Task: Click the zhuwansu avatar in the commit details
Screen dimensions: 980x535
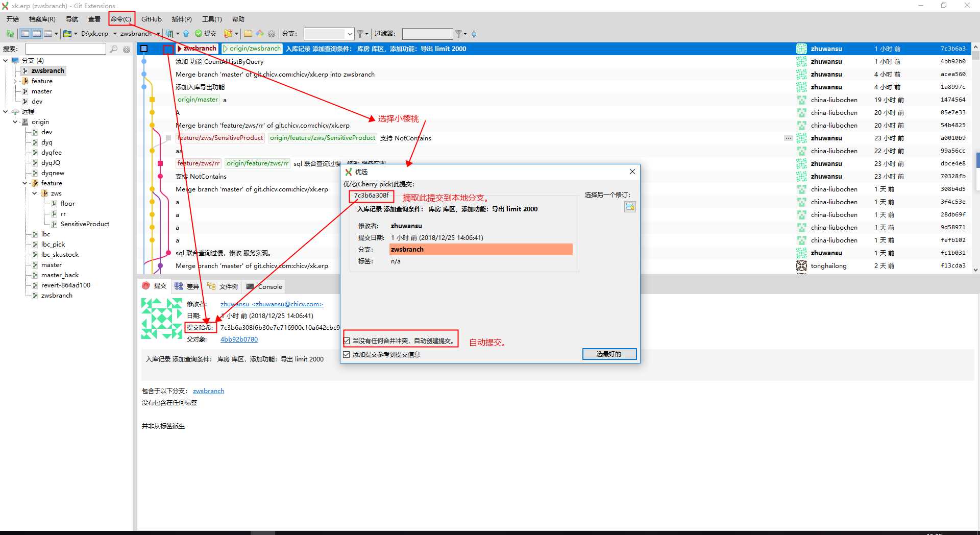Action: pos(161,319)
